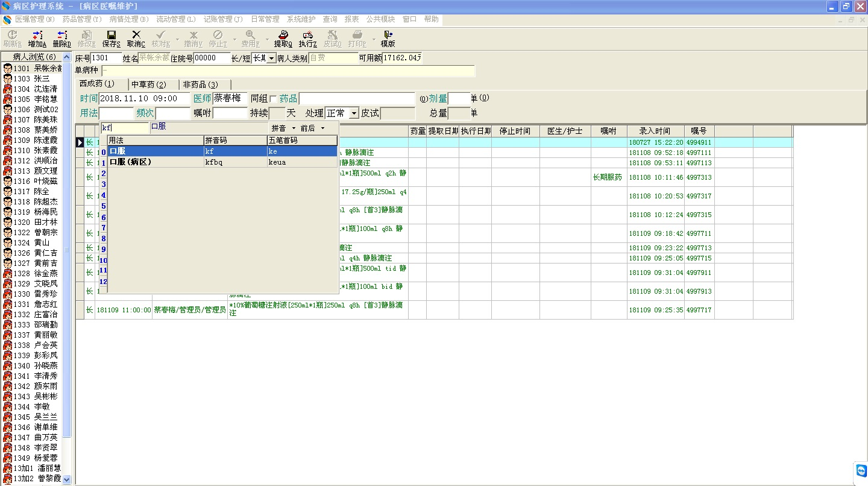The width and height of the screenshot is (868, 486).
Task: Select 口服(病区) row in usage list
Action: click(x=222, y=162)
